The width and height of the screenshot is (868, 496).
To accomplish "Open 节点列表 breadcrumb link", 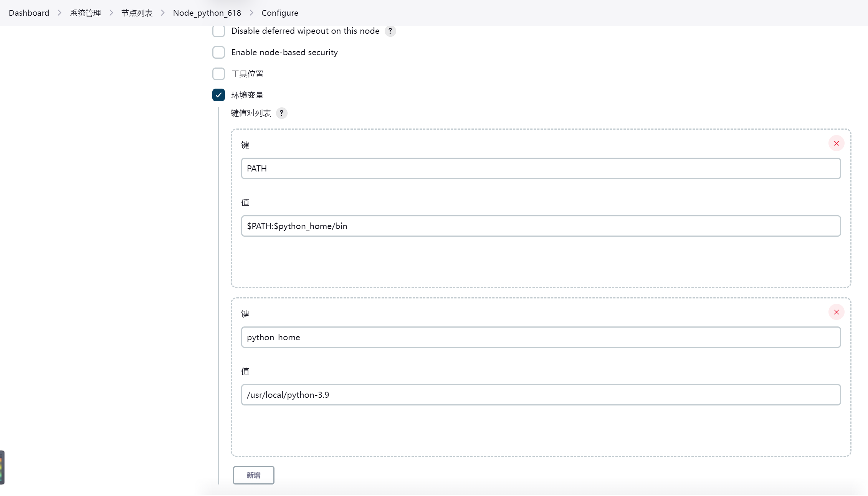I will [137, 13].
